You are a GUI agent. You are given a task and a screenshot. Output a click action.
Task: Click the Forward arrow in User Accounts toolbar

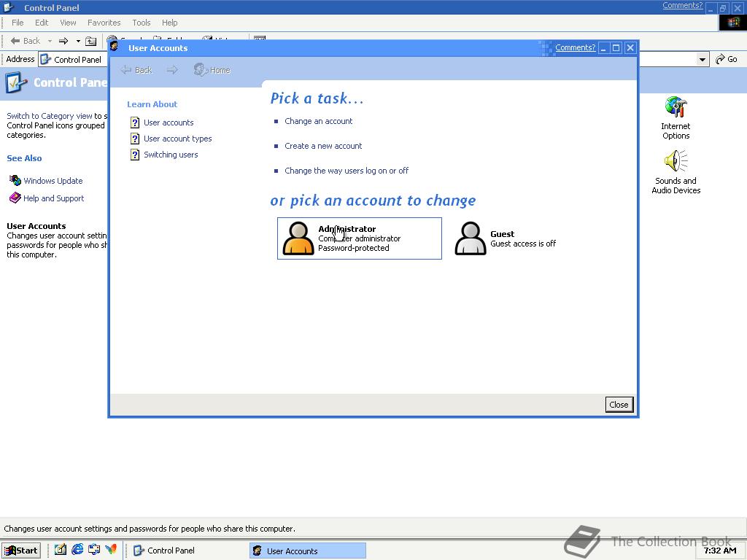(172, 70)
